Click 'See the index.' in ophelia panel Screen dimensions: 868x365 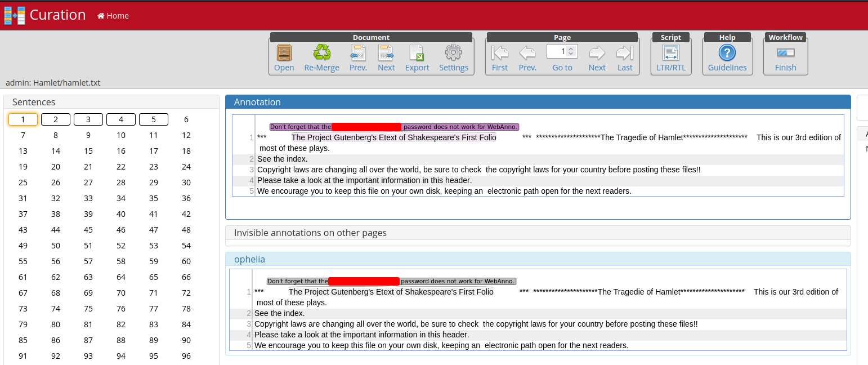(x=280, y=313)
